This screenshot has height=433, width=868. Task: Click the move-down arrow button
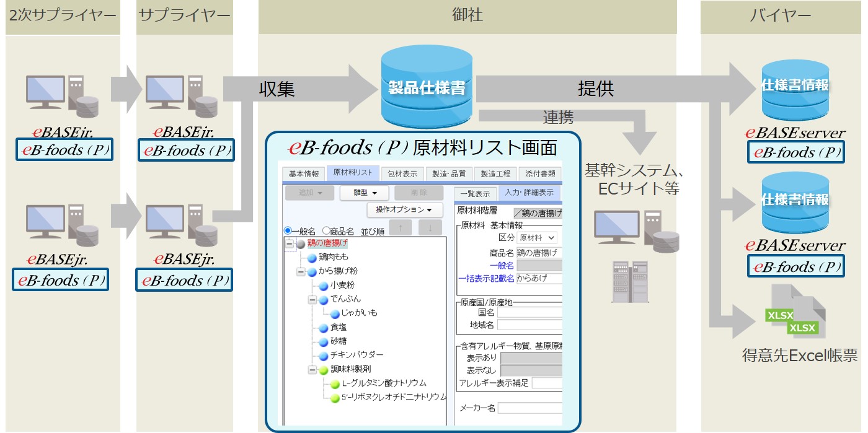[430, 227]
